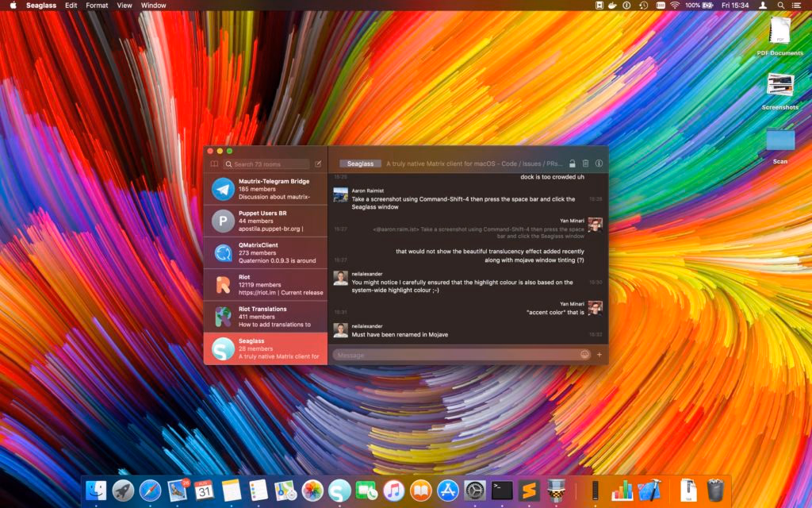Screen dimensions: 812x508
Task: Click Aaron Raimist's avatar thumbnail
Action: click(x=340, y=195)
